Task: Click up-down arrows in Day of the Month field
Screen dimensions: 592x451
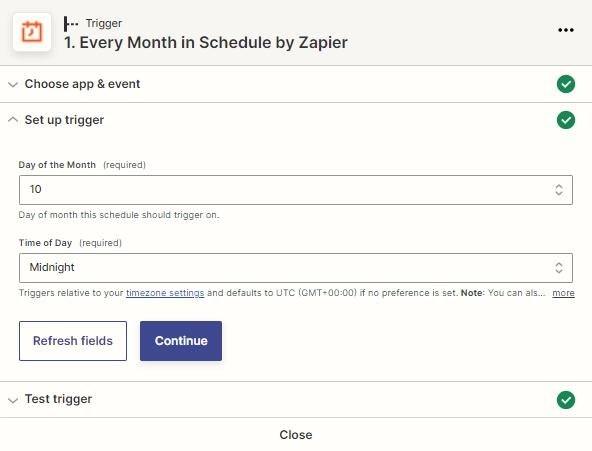Action: pyautogui.click(x=558, y=189)
